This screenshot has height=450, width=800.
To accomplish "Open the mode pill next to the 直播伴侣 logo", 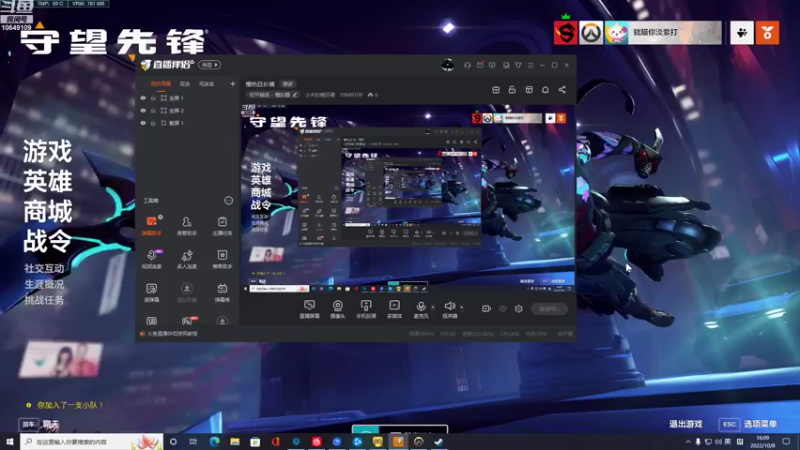I will 210,65.
